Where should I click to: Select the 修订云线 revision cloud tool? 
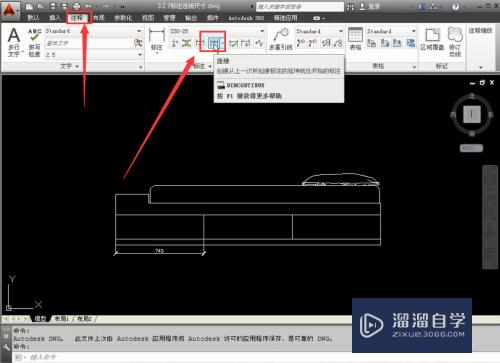pyautogui.click(x=455, y=41)
